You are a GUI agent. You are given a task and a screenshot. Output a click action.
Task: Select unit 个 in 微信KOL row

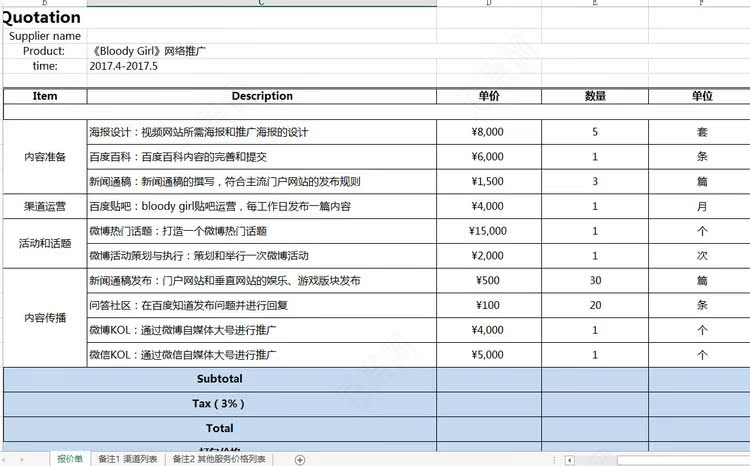pyautogui.click(x=699, y=355)
